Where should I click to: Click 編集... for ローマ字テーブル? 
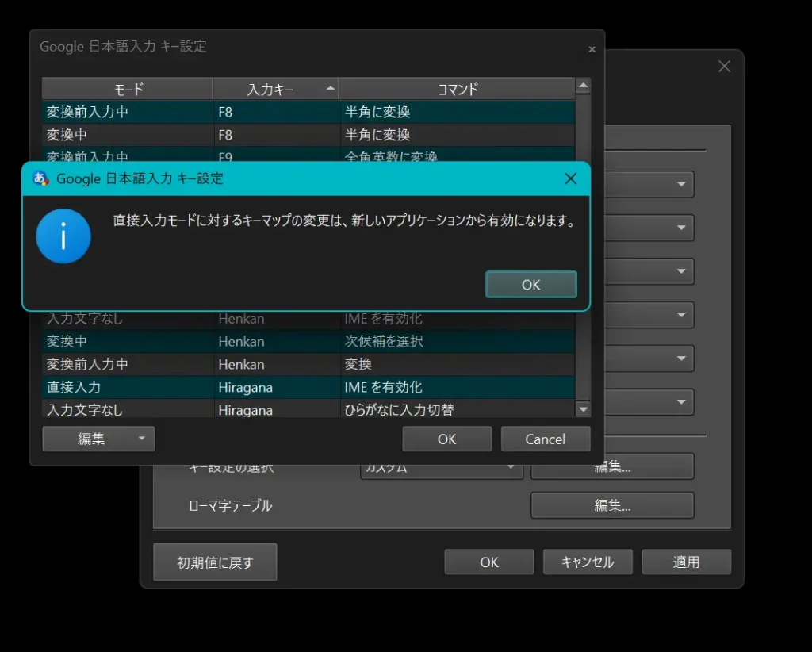tap(612, 505)
